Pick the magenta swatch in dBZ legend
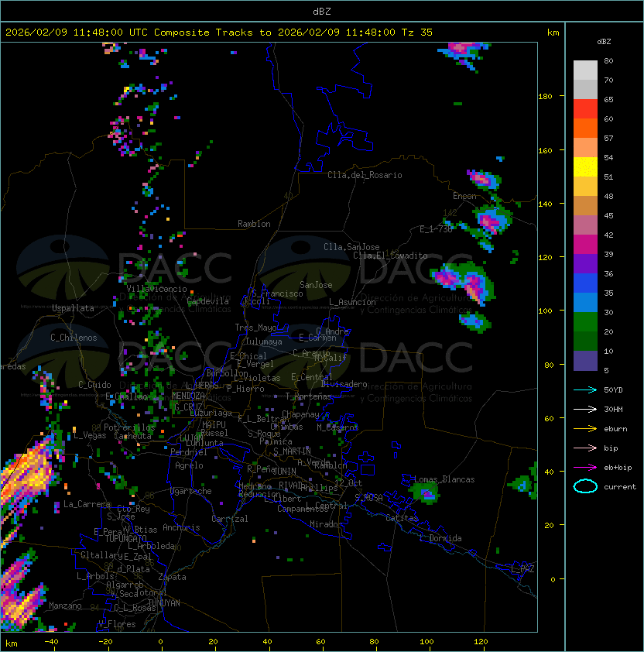Image resolution: width=644 pixels, height=652 pixels. tap(585, 245)
